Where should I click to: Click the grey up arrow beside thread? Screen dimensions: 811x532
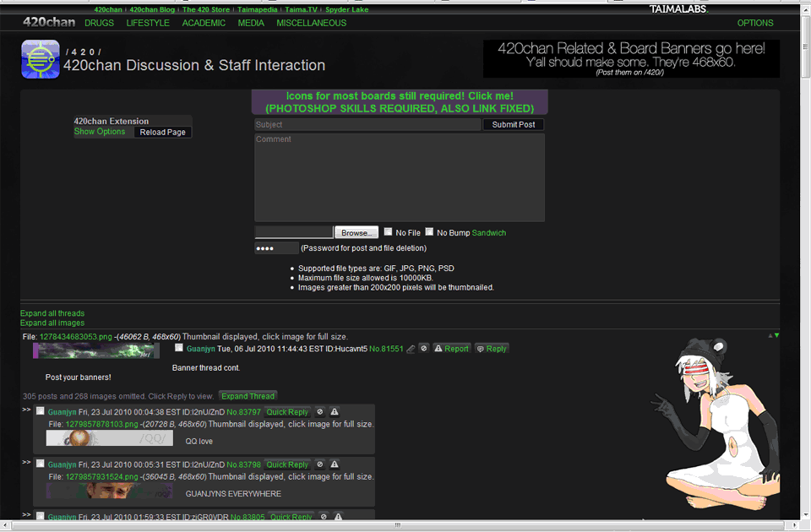coord(770,335)
